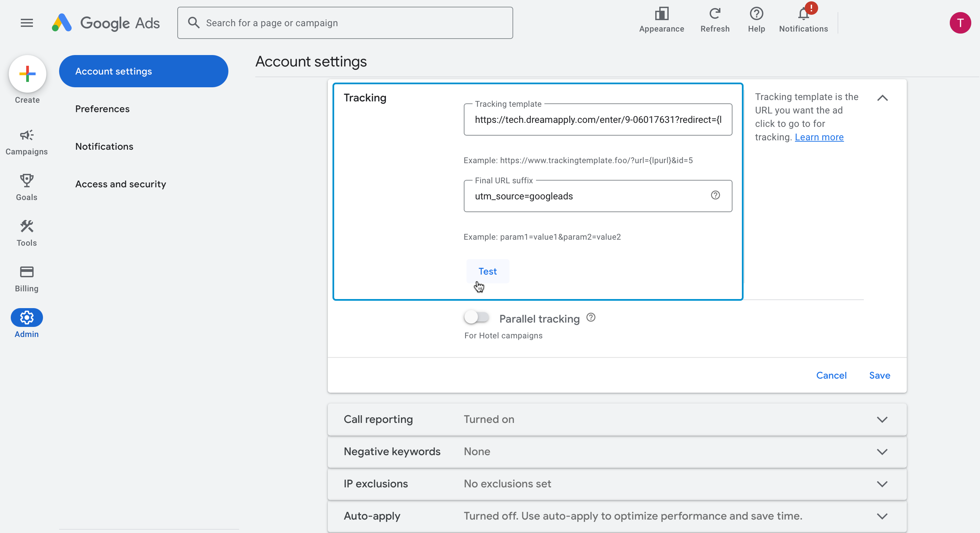Image resolution: width=980 pixels, height=533 pixels.
Task: Open the hamburger main menu
Action: (27, 23)
